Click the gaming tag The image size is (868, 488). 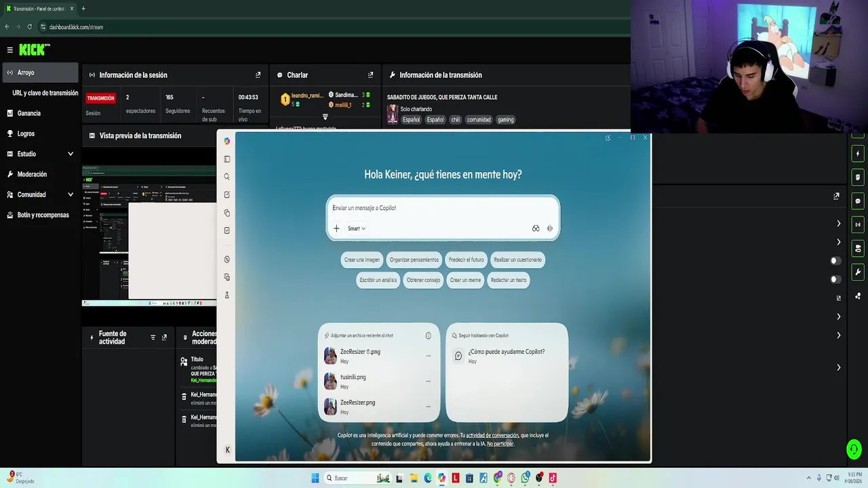coord(506,120)
